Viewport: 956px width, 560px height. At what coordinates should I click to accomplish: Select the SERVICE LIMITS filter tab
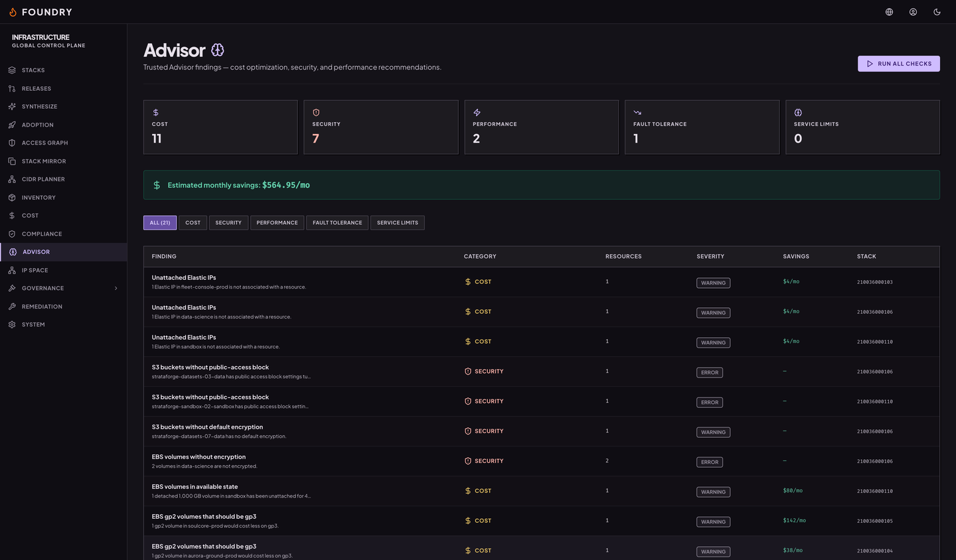tap(398, 223)
